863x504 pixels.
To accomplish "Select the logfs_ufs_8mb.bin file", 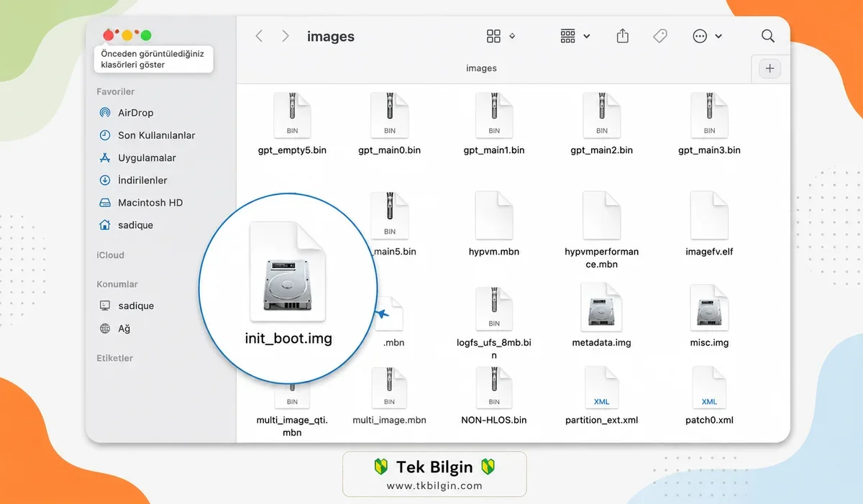I will click(494, 322).
